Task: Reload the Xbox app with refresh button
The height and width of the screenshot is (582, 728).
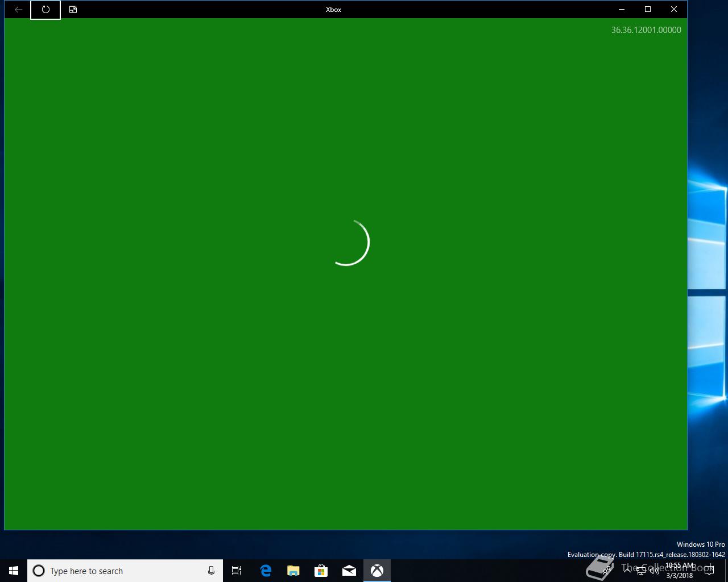Action: point(45,10)
